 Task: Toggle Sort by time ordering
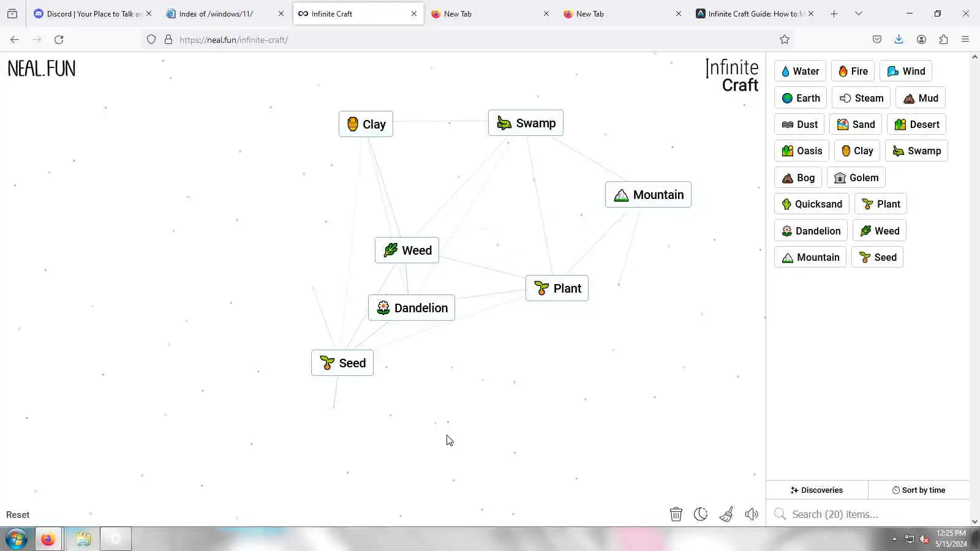click(919, 490)
